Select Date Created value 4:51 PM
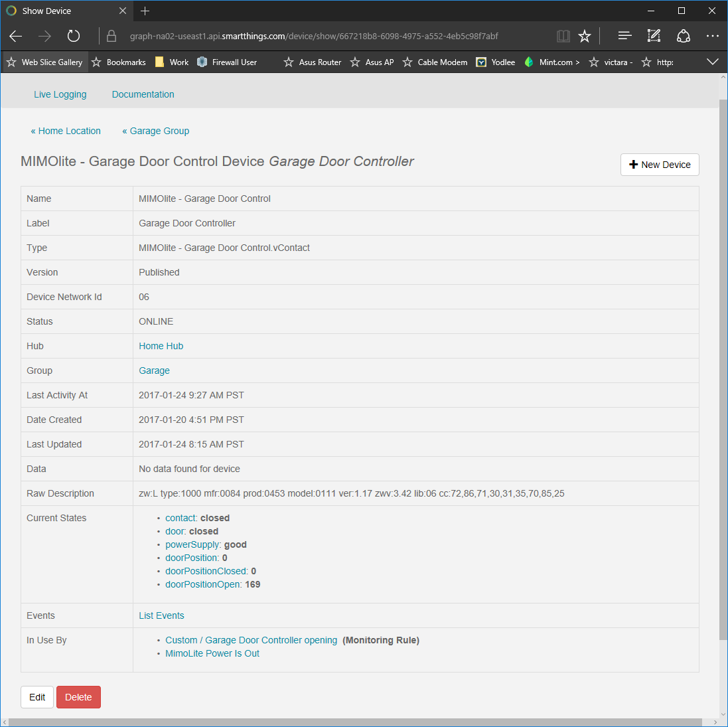 click(191, 420)
